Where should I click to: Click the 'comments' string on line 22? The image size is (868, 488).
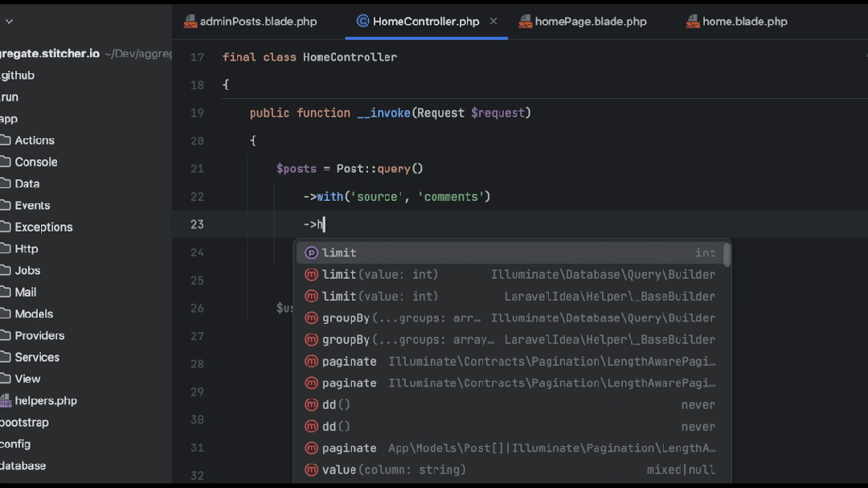point(451,197)
